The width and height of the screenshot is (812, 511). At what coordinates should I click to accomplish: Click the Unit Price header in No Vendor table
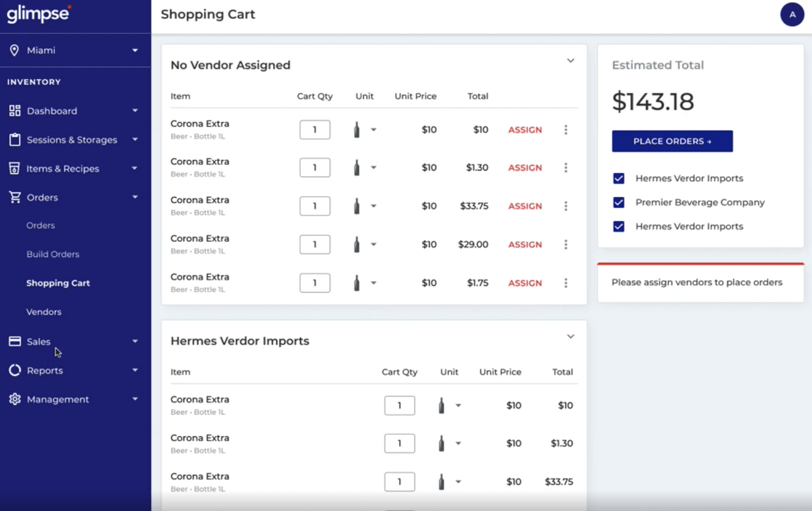pyautogui.click(x=416, y=96)
